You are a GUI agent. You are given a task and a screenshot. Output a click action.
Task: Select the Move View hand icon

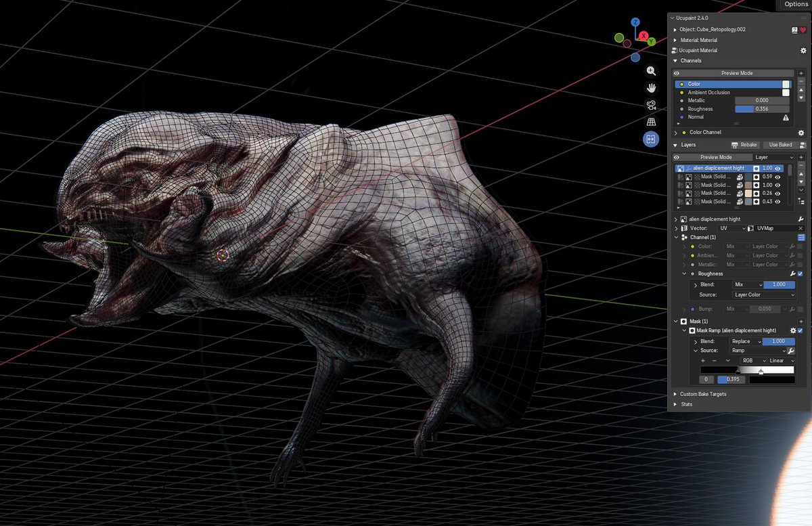(651, 88)
